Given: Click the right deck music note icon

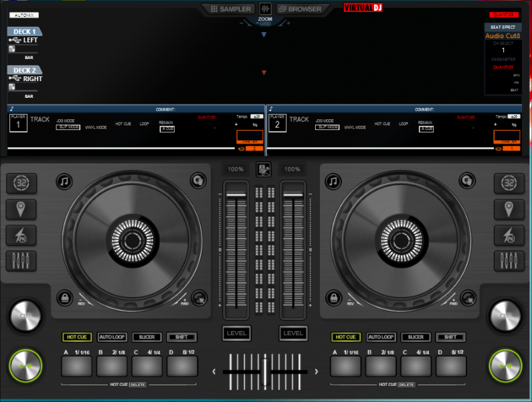Looking at the screenshot, I should tap(333, 182).
